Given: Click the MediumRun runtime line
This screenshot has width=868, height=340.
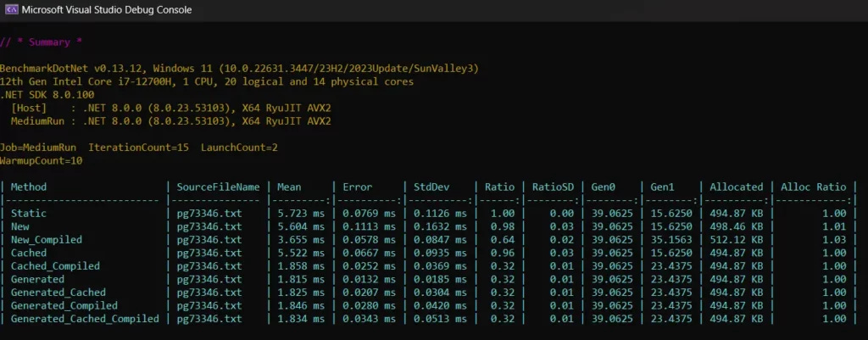Looking at the screenshot, I should pos(170,121).
